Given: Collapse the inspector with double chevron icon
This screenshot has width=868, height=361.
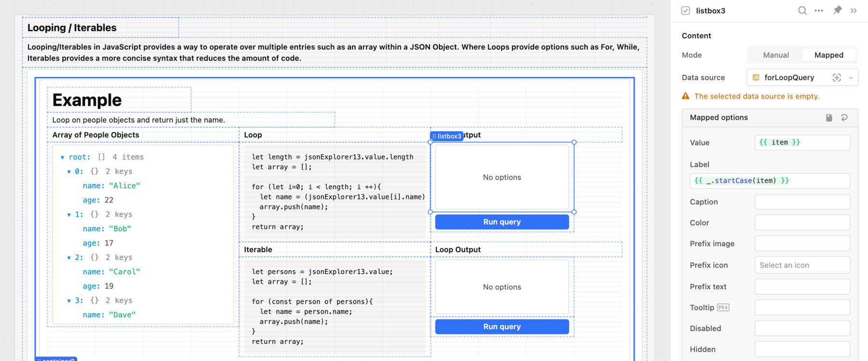Looking at the screenshot, I should pyautogui.click(x=854, y=11).
